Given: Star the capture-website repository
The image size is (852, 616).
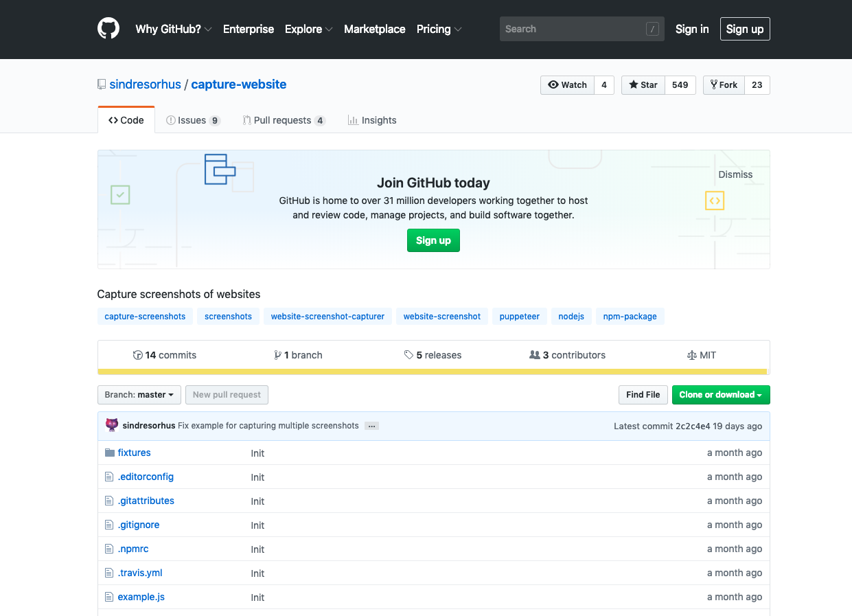Looking at the screenshot, I should [x=643, y=85].
